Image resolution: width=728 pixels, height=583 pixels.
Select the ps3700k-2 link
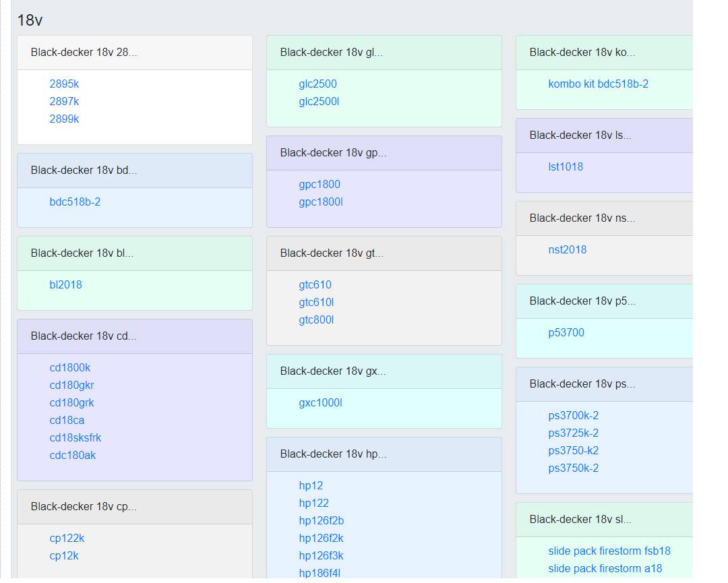tap(574, 415)
